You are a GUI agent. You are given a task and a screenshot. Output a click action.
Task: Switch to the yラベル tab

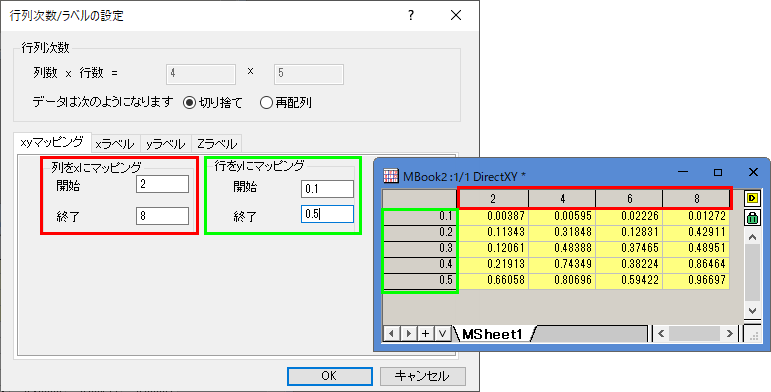coord(166,144)
